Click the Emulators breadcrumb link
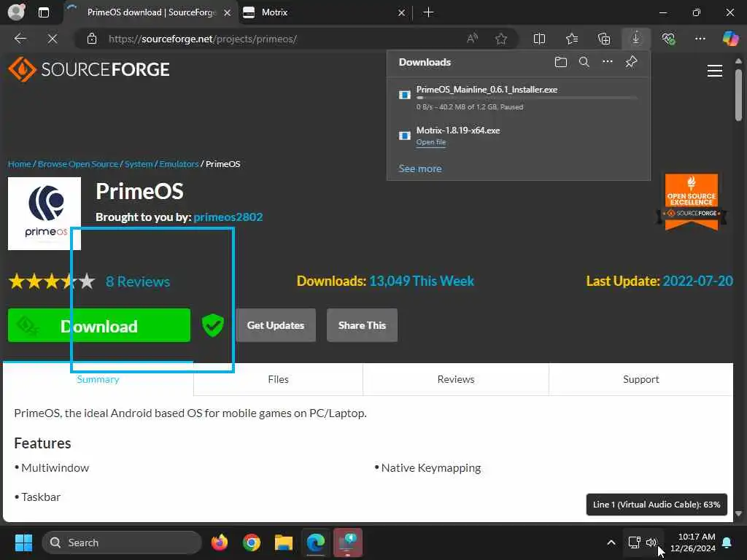747x560 pixels. (x=179, y=164)
